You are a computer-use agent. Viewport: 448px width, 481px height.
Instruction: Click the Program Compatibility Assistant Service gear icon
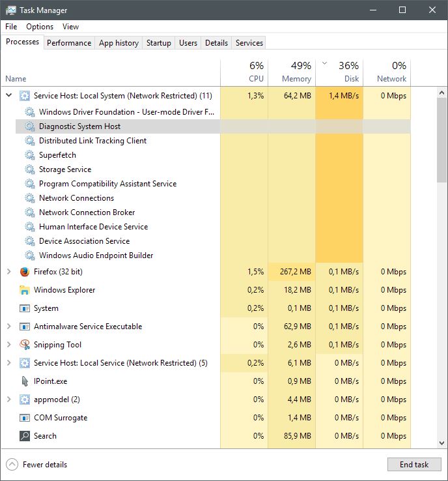(30, 184)
